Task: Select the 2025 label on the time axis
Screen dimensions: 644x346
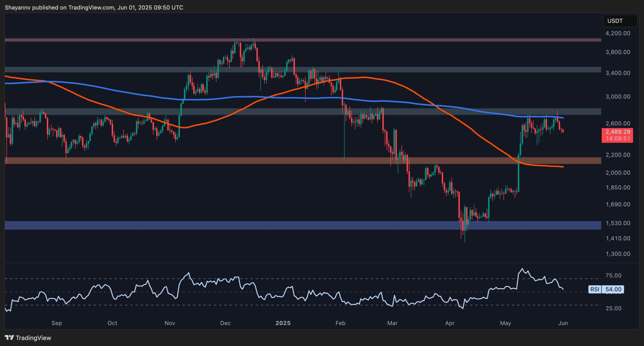Action: [x=284, y=323]
